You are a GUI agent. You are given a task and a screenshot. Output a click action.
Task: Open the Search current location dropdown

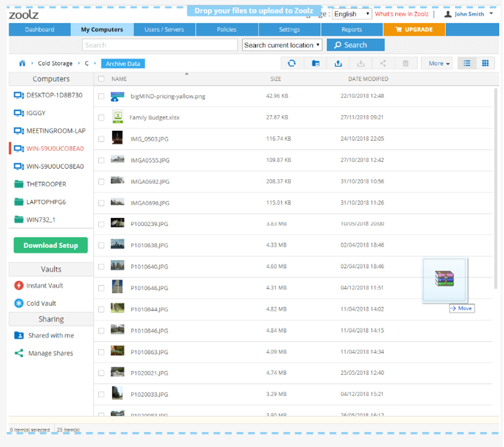pyautogui.click(x=282, y=45)
